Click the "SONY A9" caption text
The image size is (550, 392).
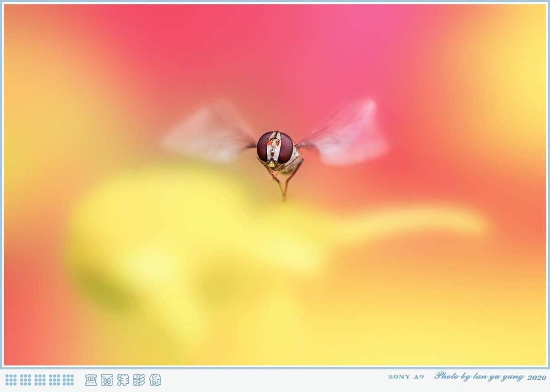tap(406, 377)
